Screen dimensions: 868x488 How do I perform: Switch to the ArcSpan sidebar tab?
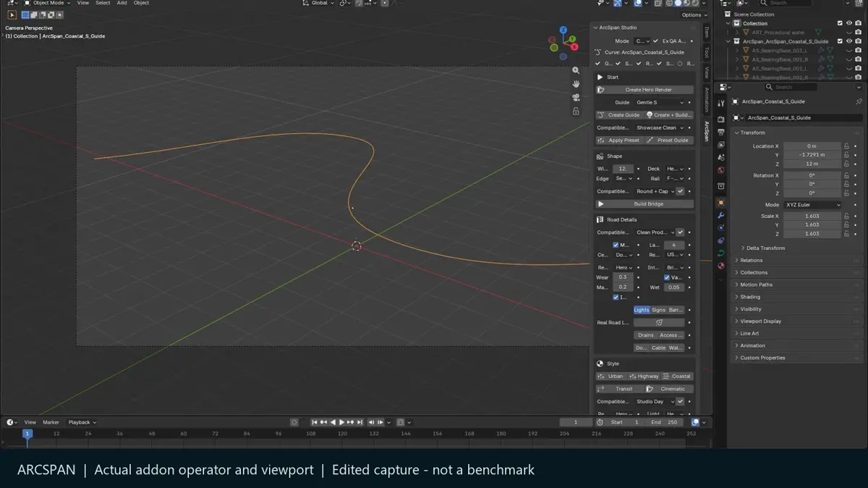pos(707,132)
